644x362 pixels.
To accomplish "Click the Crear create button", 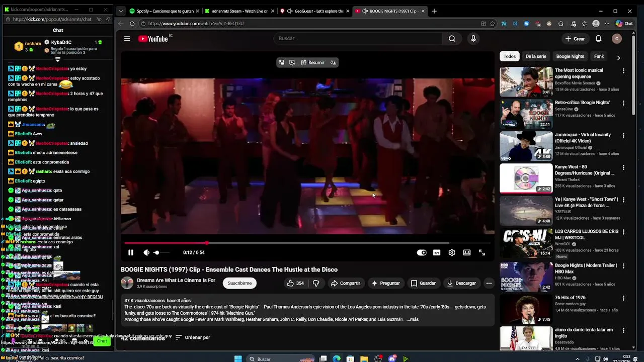I will 575,39.
